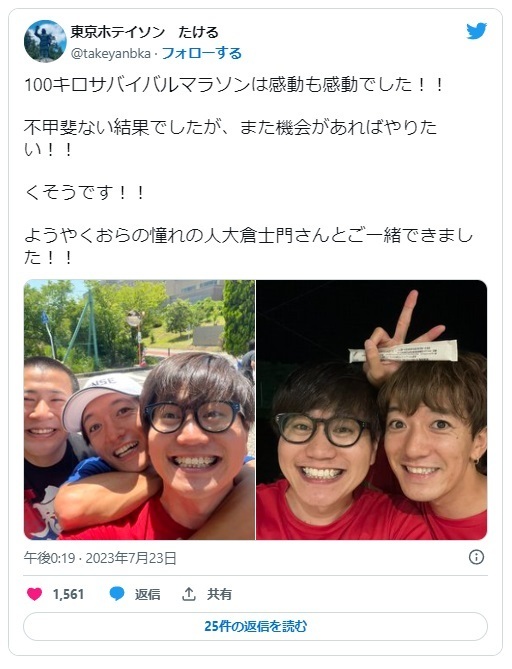
Task: Click 25件の返信を読む button
Action: point(255,626)
